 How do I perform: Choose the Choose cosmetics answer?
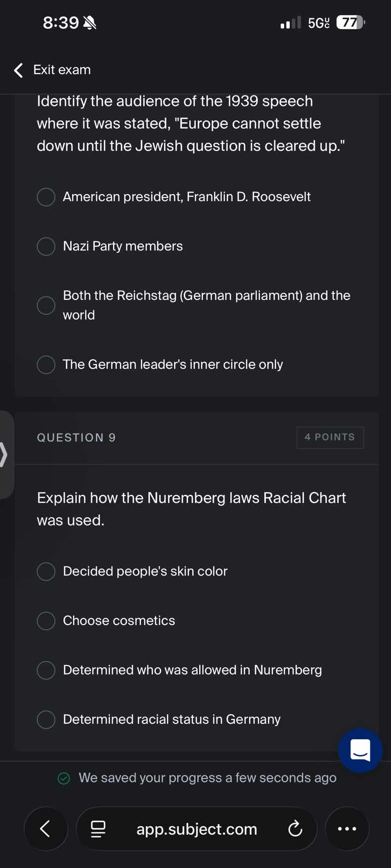pyautogui.click(x=45, y=621)
